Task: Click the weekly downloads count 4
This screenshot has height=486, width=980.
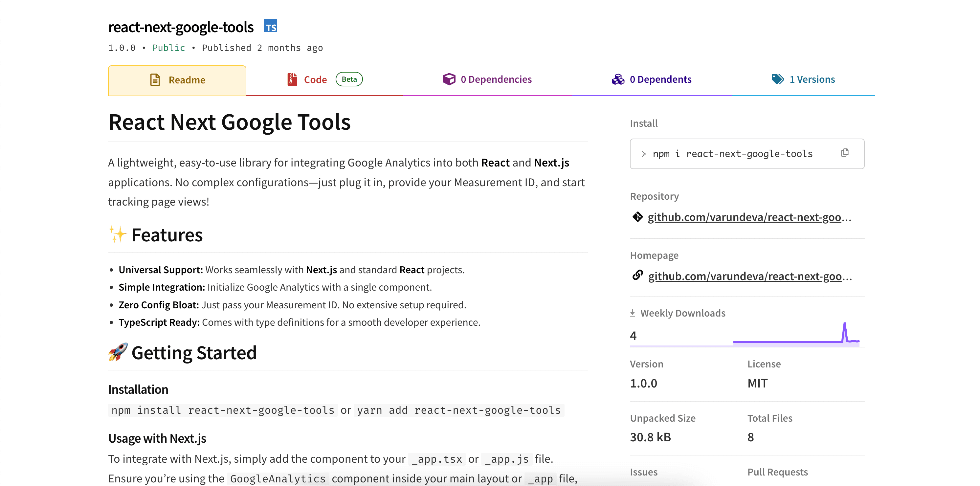Action: pos(633,335)
